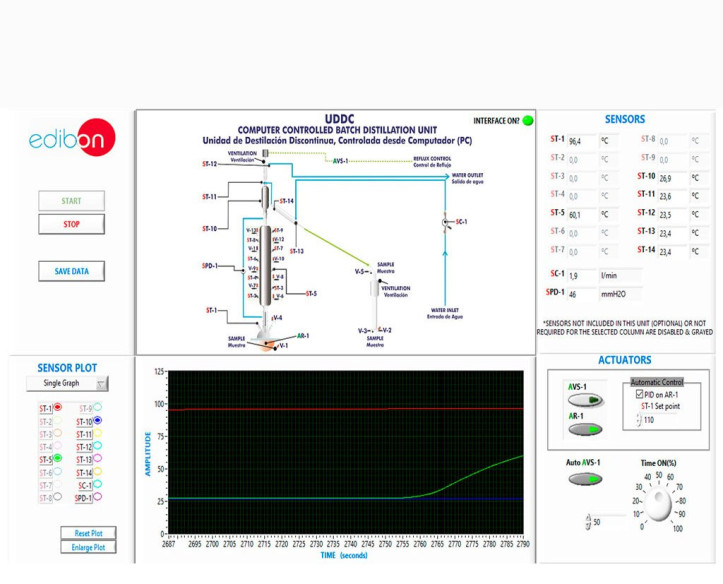
Task: Click the SPD-1 label in the diagram
Action: tap(210, 266)
